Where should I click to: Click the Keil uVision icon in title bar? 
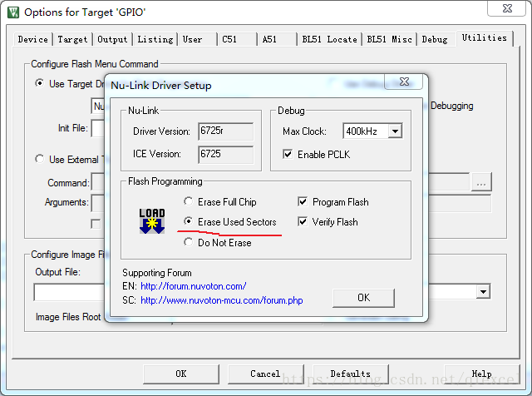pyautogui.click(x=13, y=12)
